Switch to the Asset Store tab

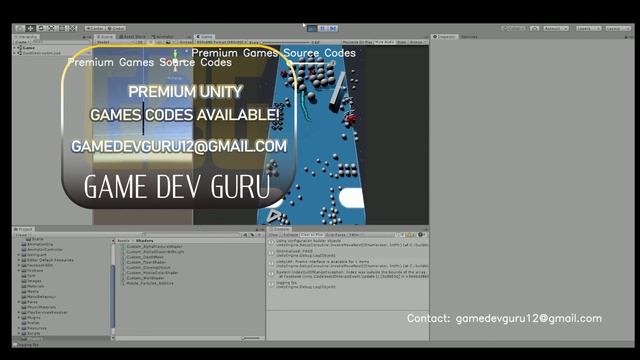click(x=133, y=37)
